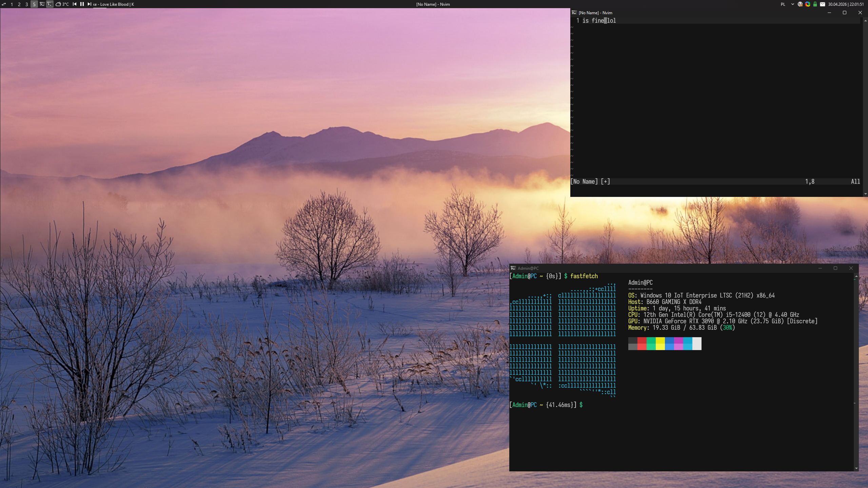Image resolution: width=868 pixels, height=488 pixels.
Task: Expand the hidden tray icons chevron
Action: pyautogui.click(x=792, y=4)
